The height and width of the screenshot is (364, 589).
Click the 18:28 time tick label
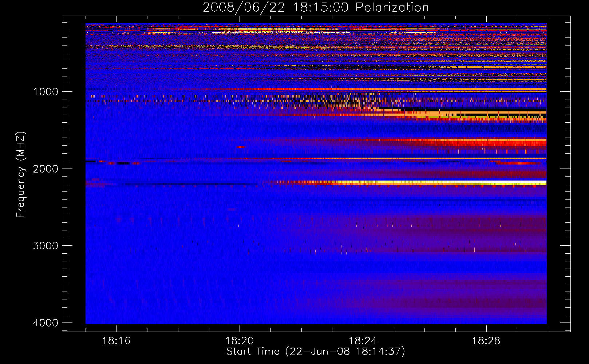(x=486, y=341)
